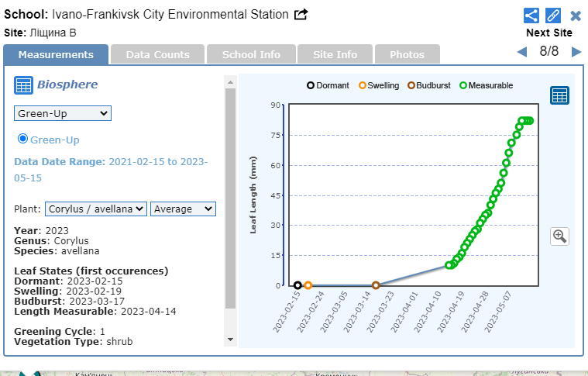Click the Photos tab
This screenshot has height=376, width=588.
(407, 54)
